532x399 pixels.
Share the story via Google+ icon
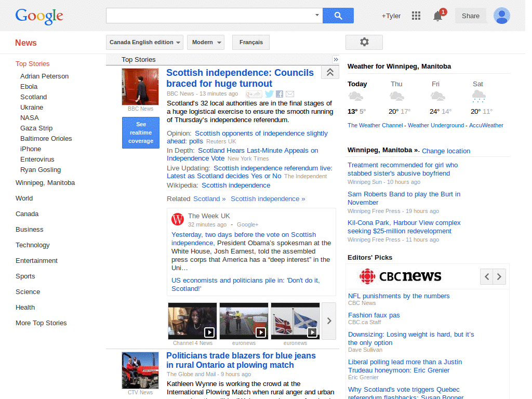[254, 94]
